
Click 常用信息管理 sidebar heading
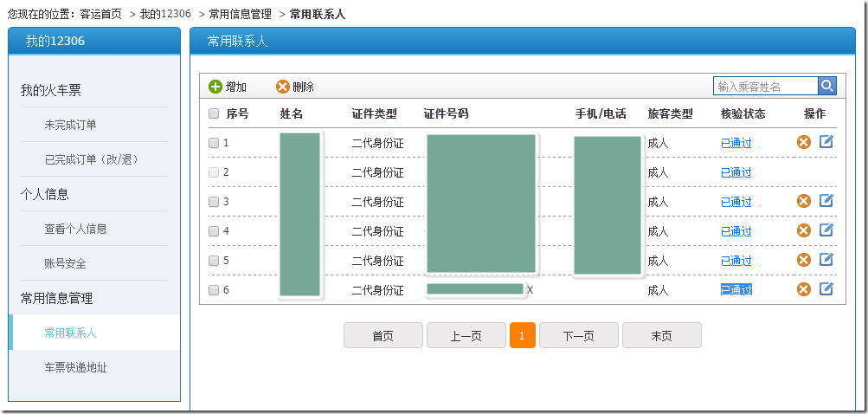[x=56, y=299]
